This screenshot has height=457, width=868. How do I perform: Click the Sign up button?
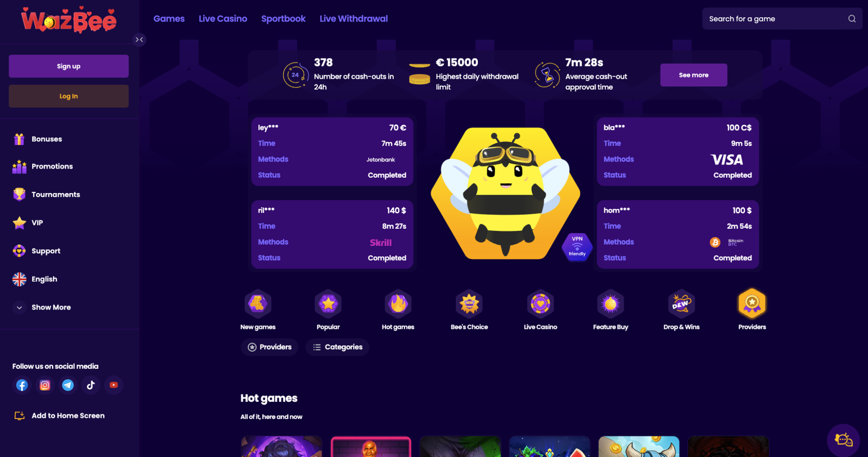(x=69, y=66)
